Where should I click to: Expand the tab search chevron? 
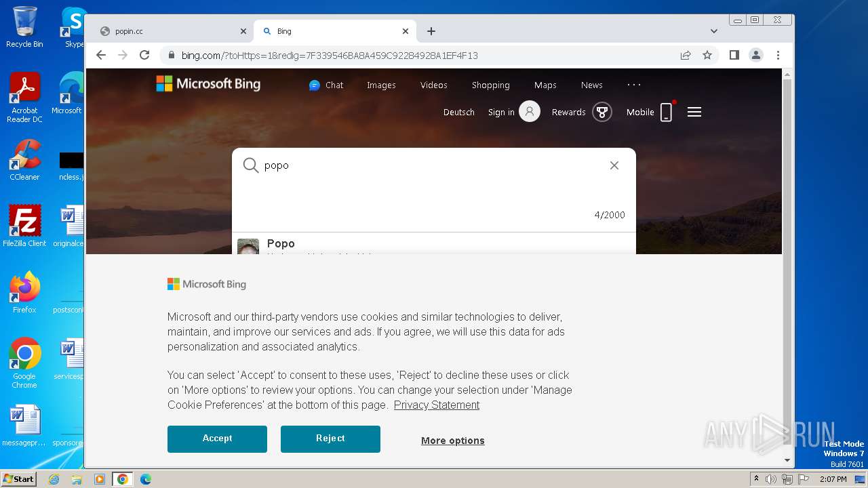point(714,31)
